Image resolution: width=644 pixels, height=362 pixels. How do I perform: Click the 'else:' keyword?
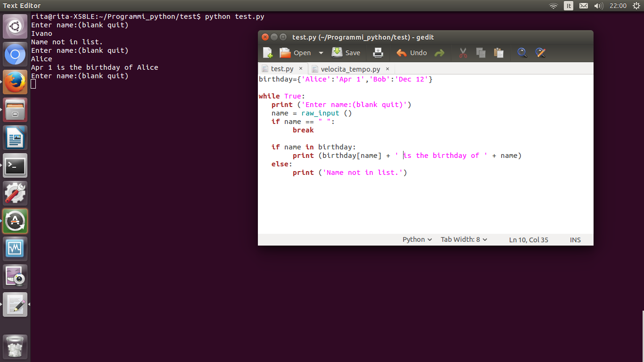tap(282, 164)
